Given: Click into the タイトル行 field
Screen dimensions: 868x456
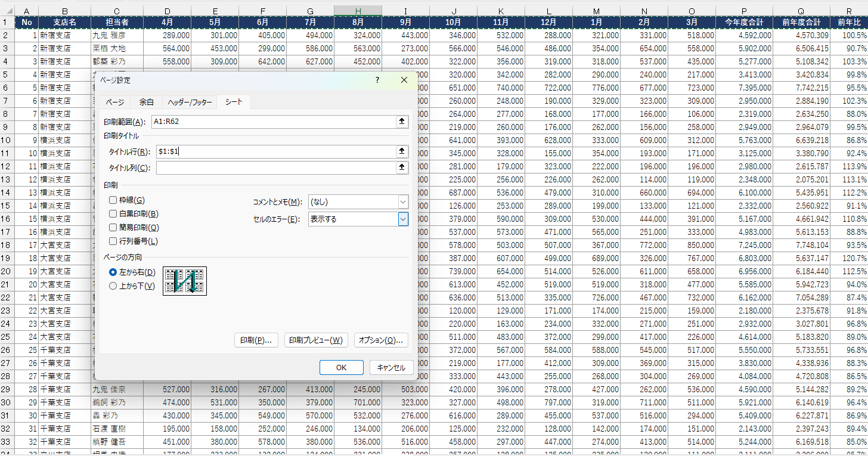Looking at the screenshot, I should click(x=276, y=151).
